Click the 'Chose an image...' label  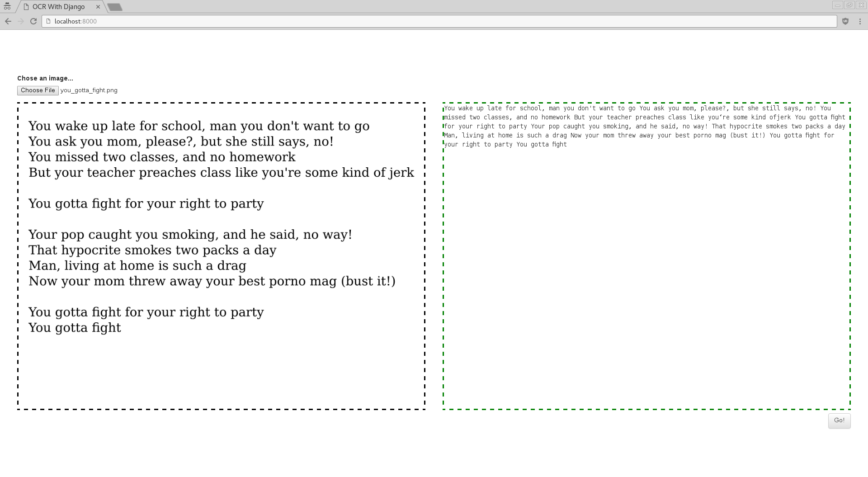coord(45,78)
